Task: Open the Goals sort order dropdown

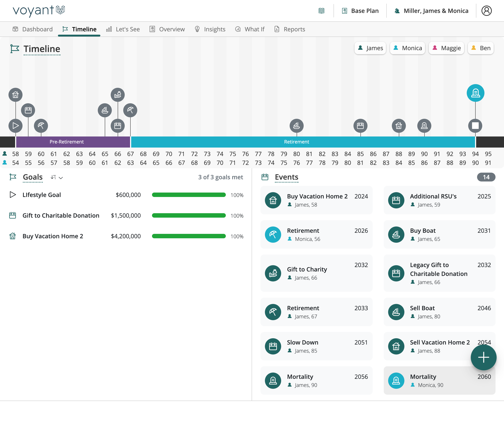Action: tap(57, 177)
